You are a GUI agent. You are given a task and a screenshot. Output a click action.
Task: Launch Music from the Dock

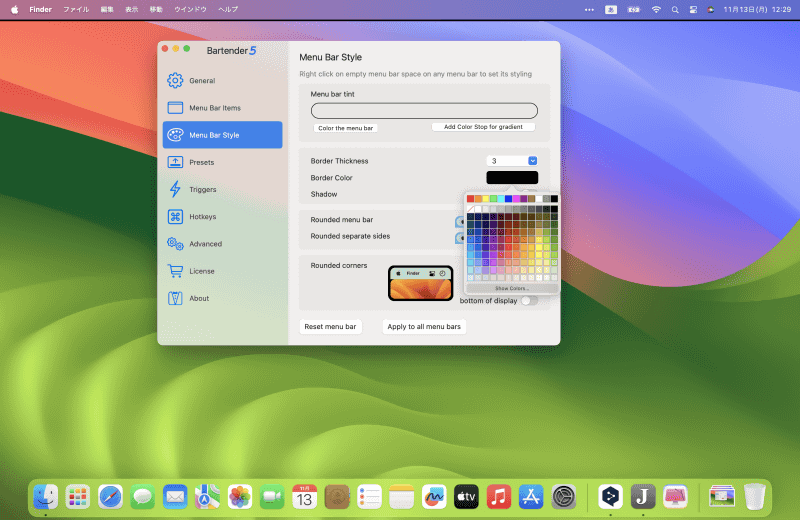pos(498,497)
